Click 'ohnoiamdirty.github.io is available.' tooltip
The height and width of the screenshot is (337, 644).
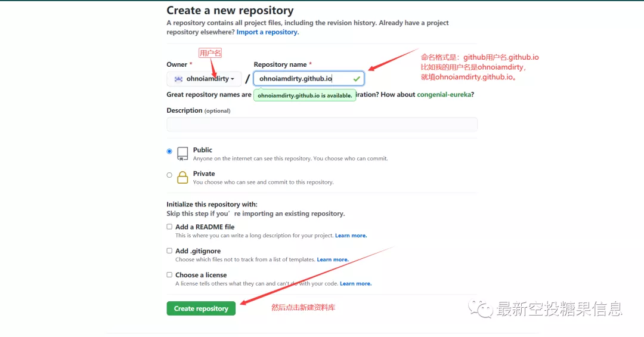pyautogui.click(x=305, y=95)
